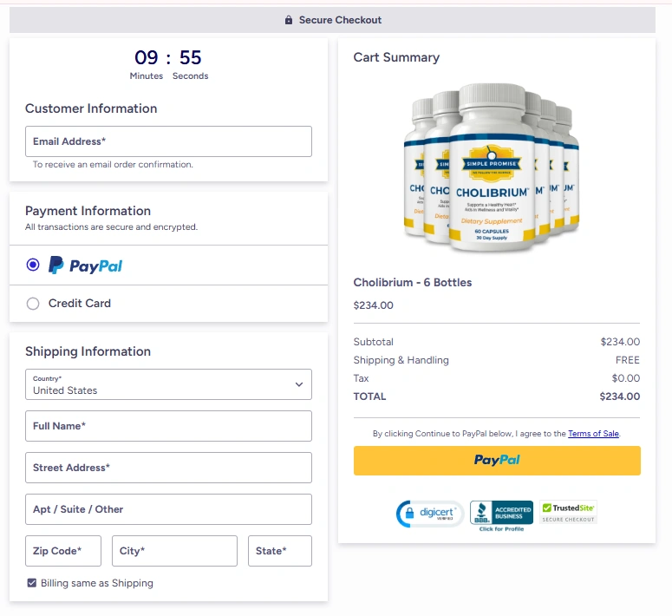Click the DigiCert verified badge
672x616 pixels.
point(430,514)
